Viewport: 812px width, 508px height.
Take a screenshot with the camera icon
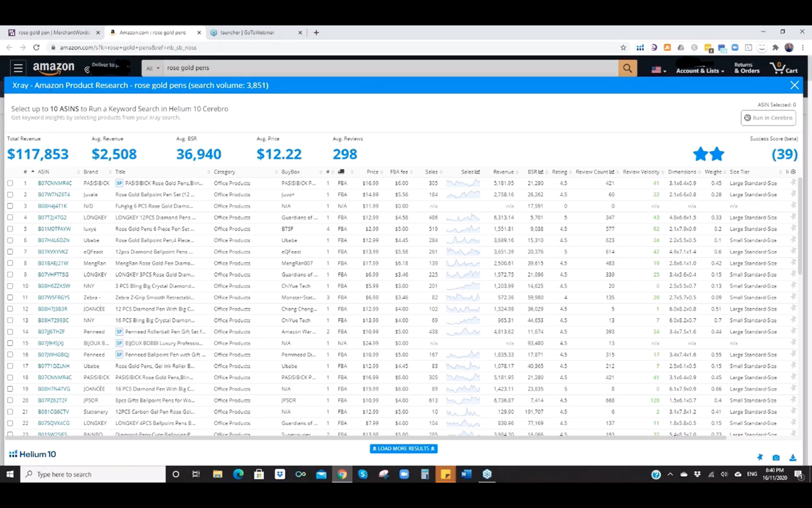point(776,457)
